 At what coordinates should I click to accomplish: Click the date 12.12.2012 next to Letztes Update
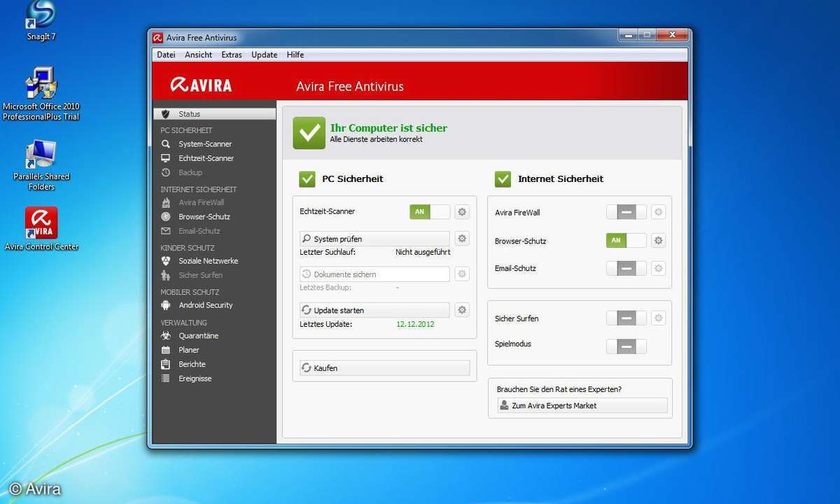pos(415,324)
